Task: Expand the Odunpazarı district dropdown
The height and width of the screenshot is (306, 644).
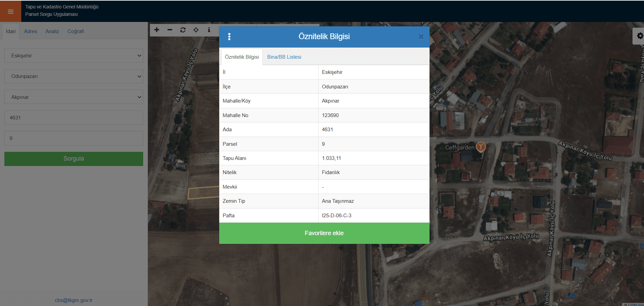Action: click(74, 76)
